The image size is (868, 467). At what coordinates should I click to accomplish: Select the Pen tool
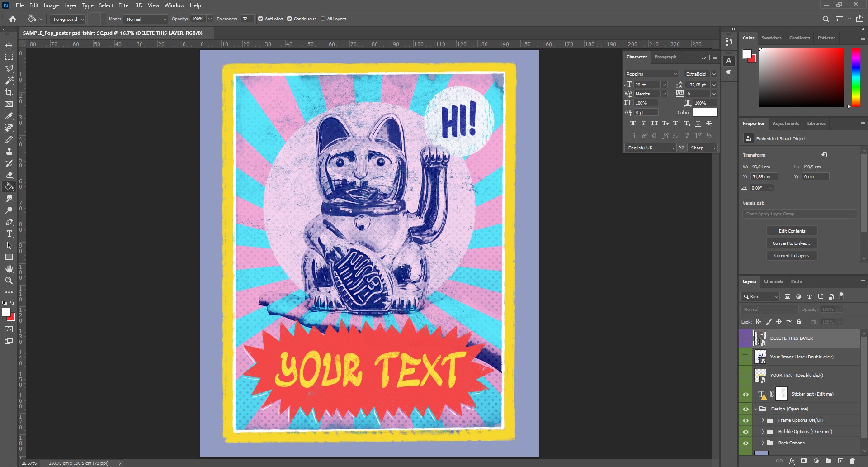(9, 222)
